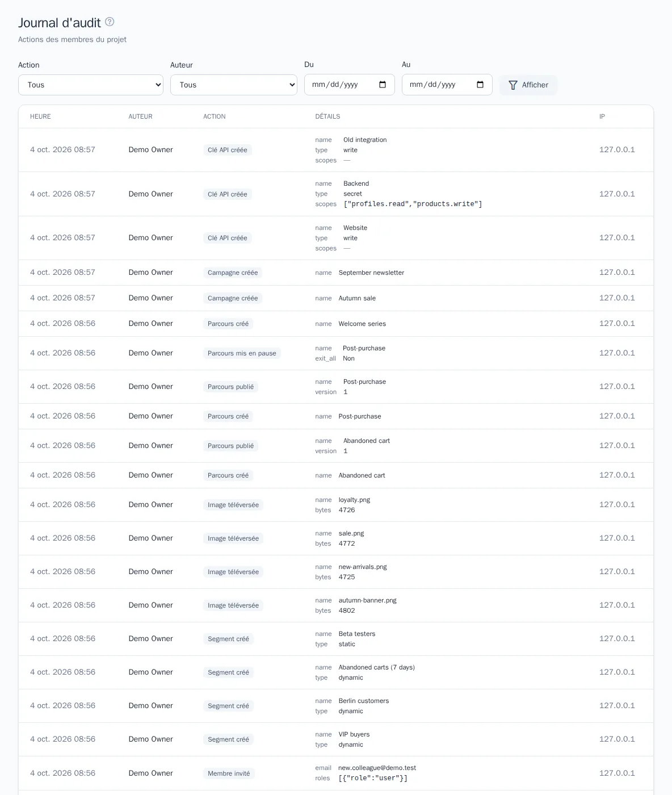This screenshot has height=795, width=672.
Task: Click the "Segment créé" badge for VIP buyers
Action: (x=228, y=739)
